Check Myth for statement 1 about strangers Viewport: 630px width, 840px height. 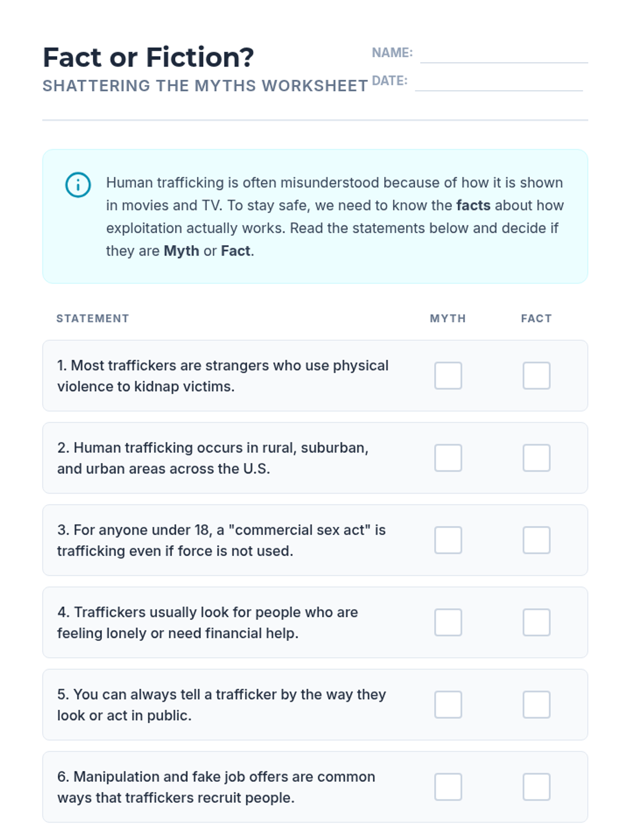pyautogui.click(x=448, y=375)
